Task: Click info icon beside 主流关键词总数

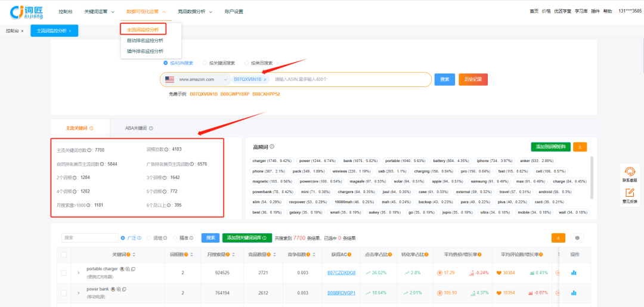Action: [x=90, y=150]
